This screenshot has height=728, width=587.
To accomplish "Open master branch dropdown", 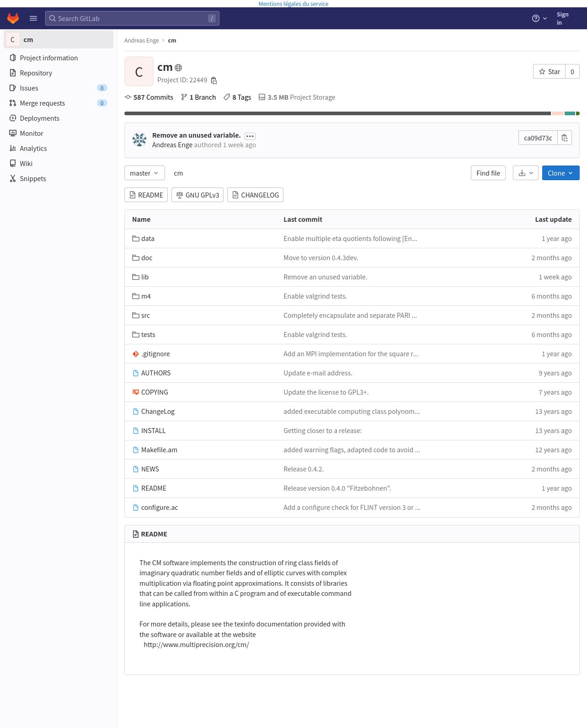I will coord(144,173).
